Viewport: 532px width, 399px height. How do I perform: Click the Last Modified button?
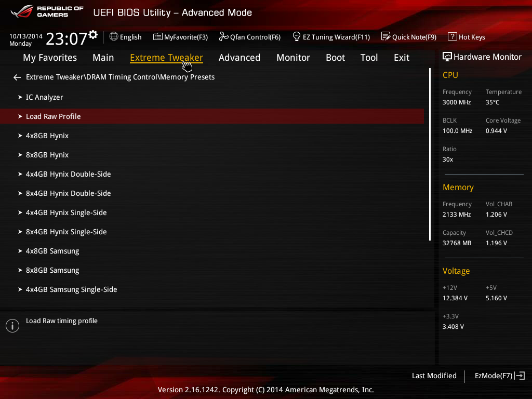pyautogui.click(x=434, y=376)
